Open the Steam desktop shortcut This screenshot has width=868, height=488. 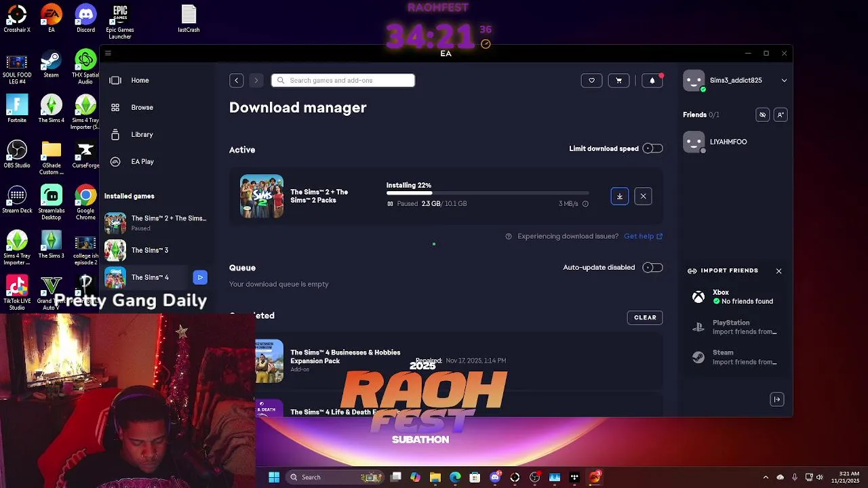tap(51, 64)
